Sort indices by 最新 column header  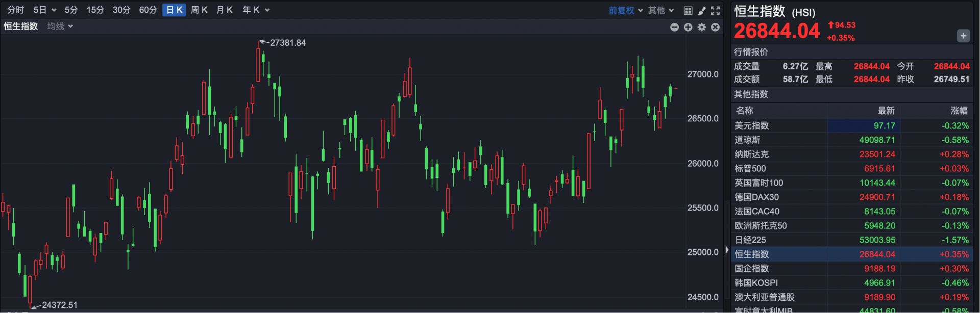coord(887,111)
